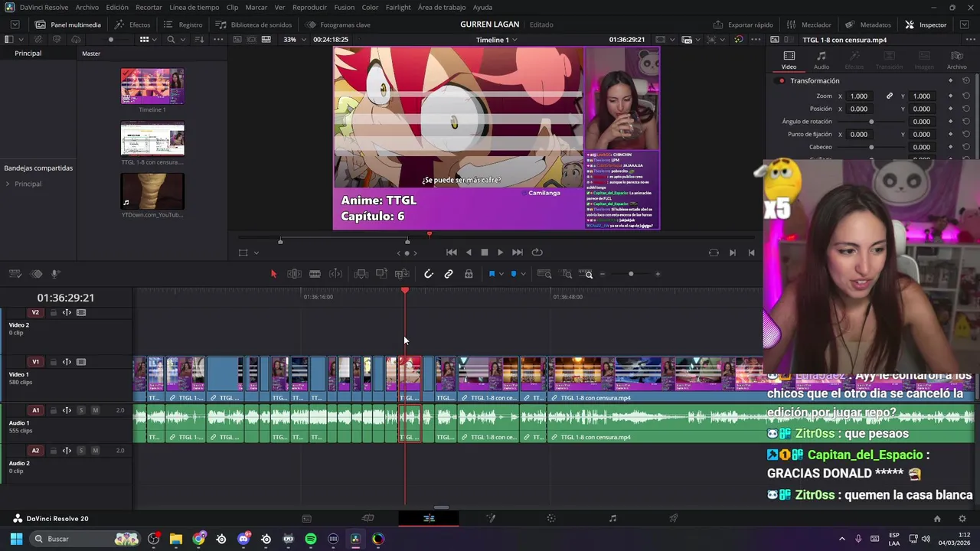Click the Replace clip tool icon
This screenshot has height=551, width=980.
[x=402, y=274]
